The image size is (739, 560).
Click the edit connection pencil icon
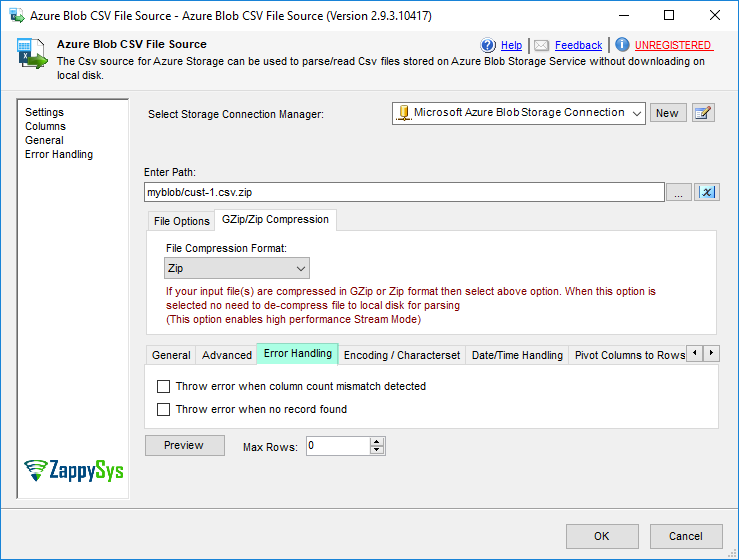[x=703, y=113]
